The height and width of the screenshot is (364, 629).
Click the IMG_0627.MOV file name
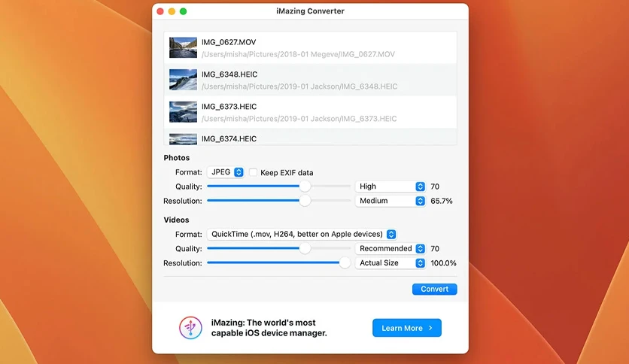(229, 42)
